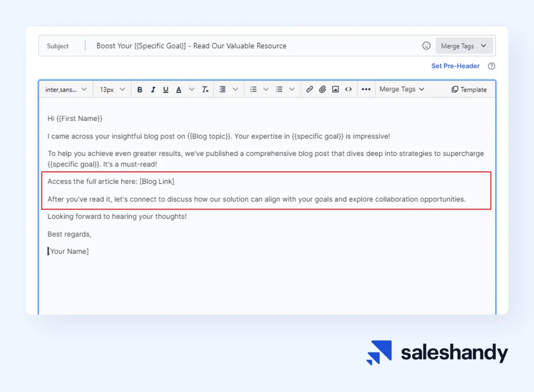Viewport: 534px width, 392px height.
Task: Click 'It's a must-read!' in the email body
Action: pyautogui.click(x=129, y=164)
